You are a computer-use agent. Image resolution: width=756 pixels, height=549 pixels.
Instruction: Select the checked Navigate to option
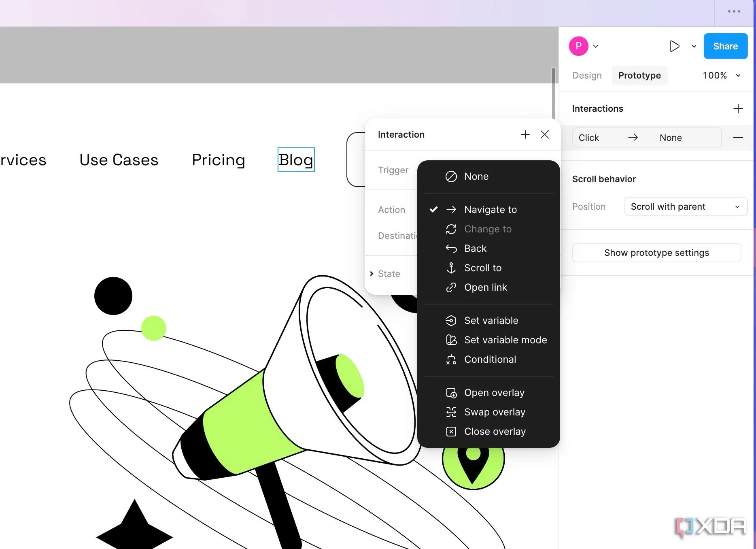pos(488,210)
